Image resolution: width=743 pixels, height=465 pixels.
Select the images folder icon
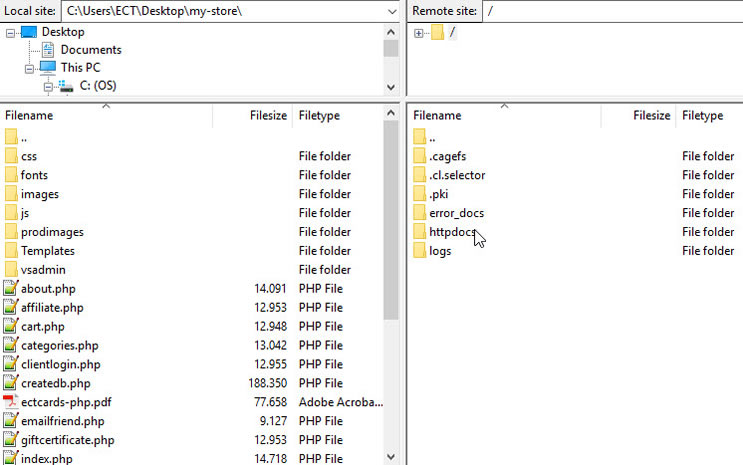pos(11,194)
